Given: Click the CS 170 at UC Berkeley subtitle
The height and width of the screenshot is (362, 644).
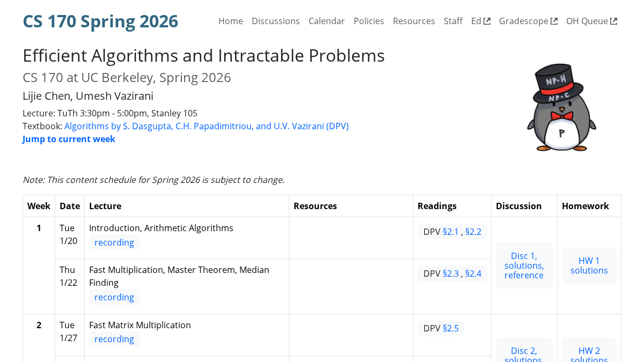Looking at the screenshot, I should [127, 77].
